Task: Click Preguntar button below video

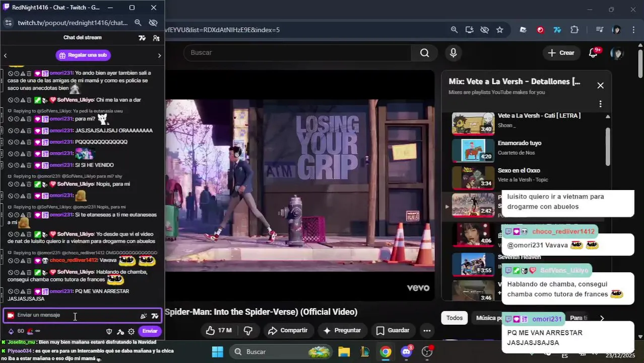Action: tap(342, 331)
